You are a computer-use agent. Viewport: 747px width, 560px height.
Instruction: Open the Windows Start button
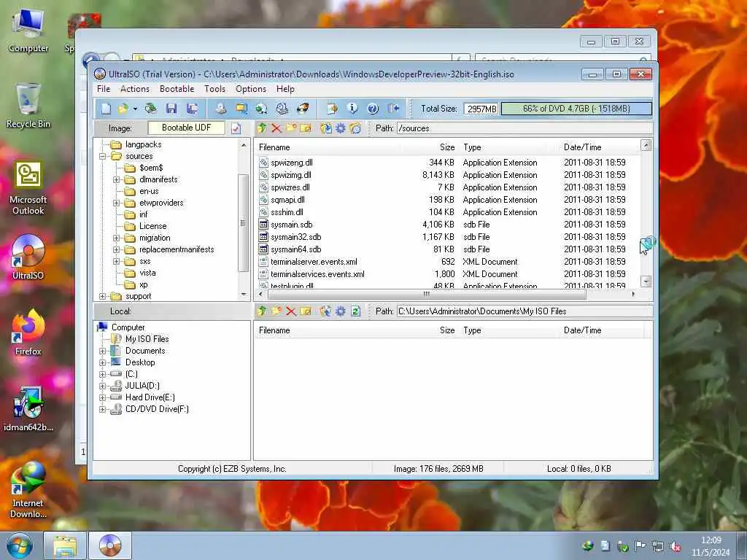click(x=20, y=545)
